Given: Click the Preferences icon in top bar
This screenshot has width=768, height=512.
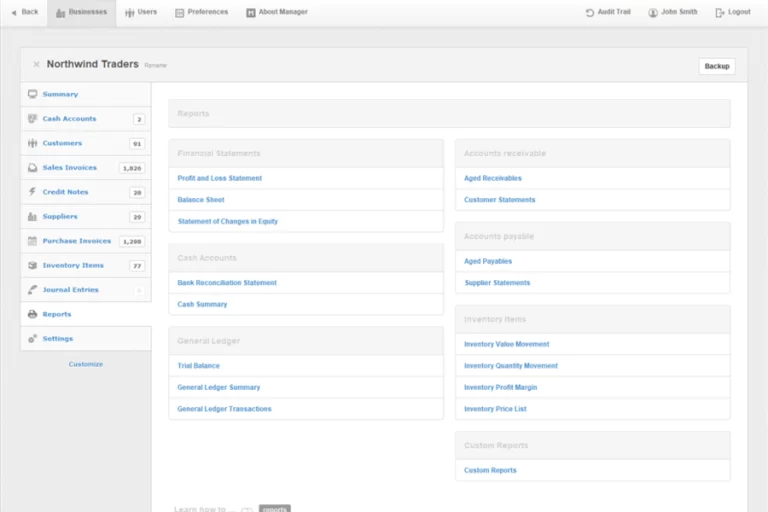Looking at the screenshot, I should point(180,12).
